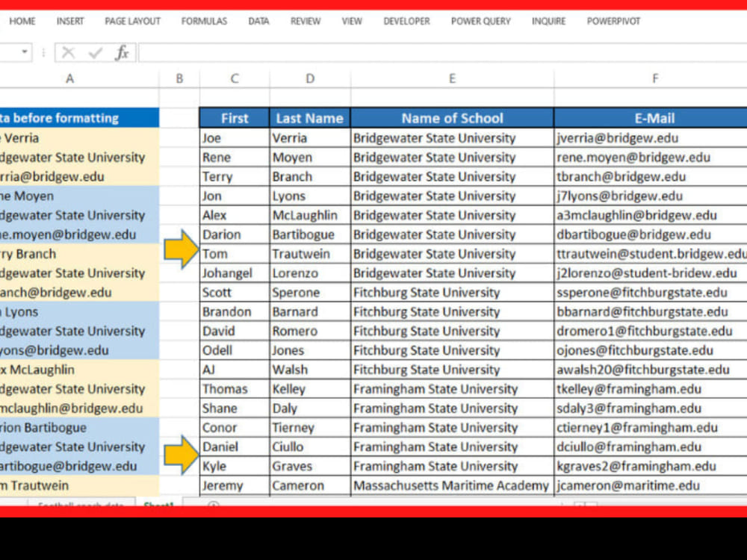Open the Name Box dropdown
This screenshot has width=747, height=560.
point(23,52)
